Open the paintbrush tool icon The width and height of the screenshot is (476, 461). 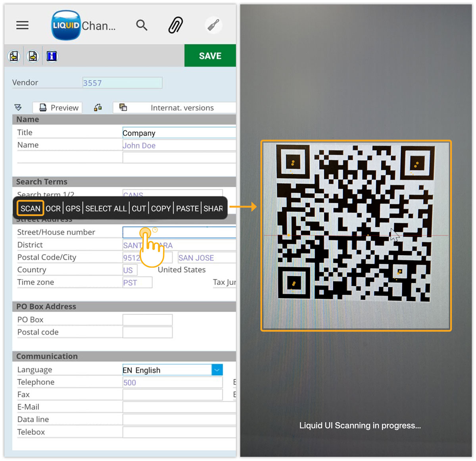(213, 25)
